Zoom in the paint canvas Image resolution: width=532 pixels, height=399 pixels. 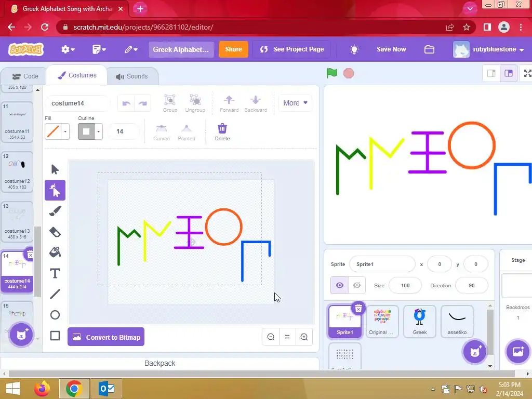coord(304,337)
